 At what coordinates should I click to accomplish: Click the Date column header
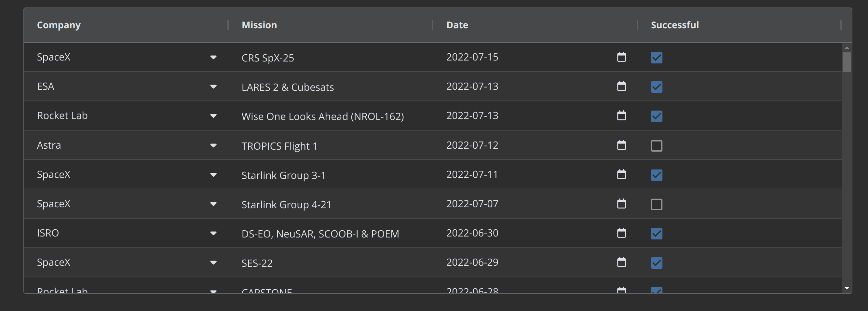click(457, 25)
